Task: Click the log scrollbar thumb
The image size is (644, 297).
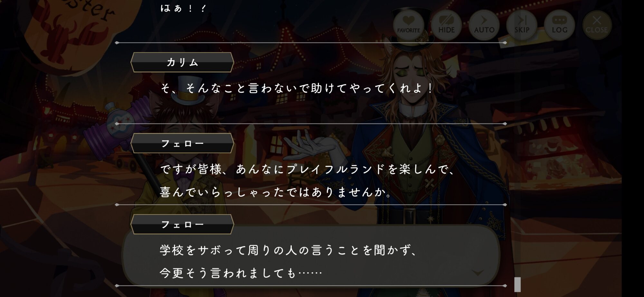Action: tap(517, 284)
